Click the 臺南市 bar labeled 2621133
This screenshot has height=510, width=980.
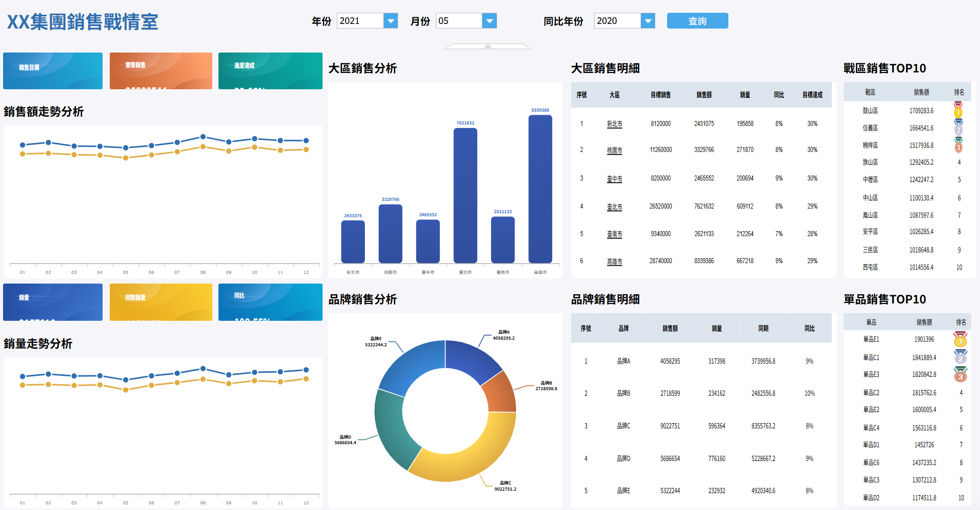[503, 240]
